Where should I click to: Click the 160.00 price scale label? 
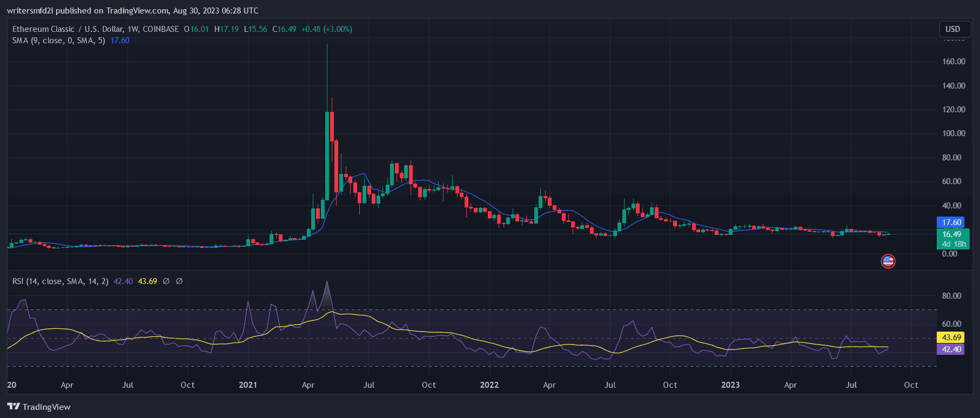[954, 62]
